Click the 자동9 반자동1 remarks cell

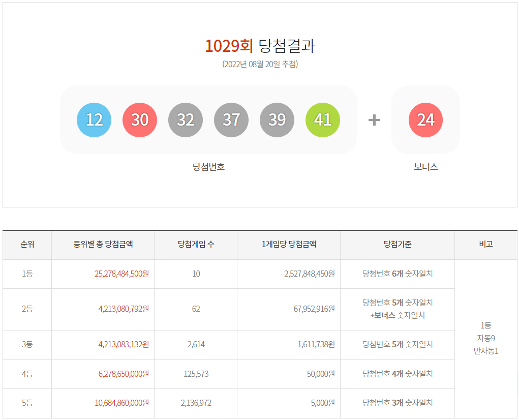485,338
